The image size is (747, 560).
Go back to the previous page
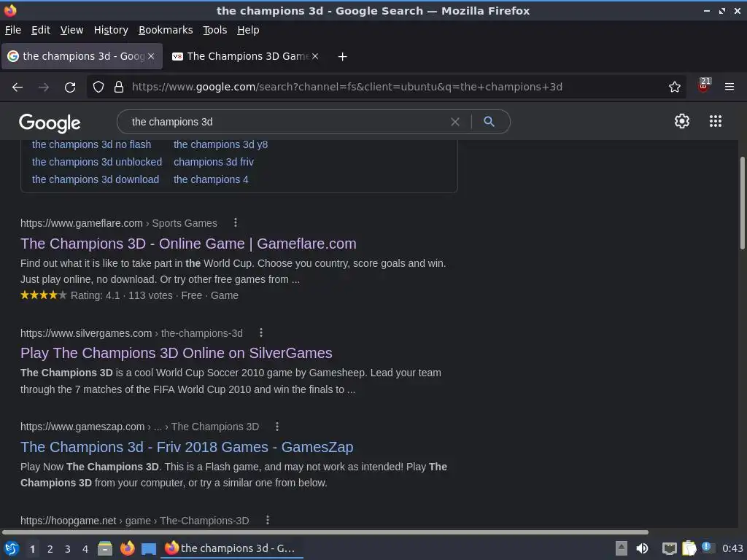click(x=18, y=87)
